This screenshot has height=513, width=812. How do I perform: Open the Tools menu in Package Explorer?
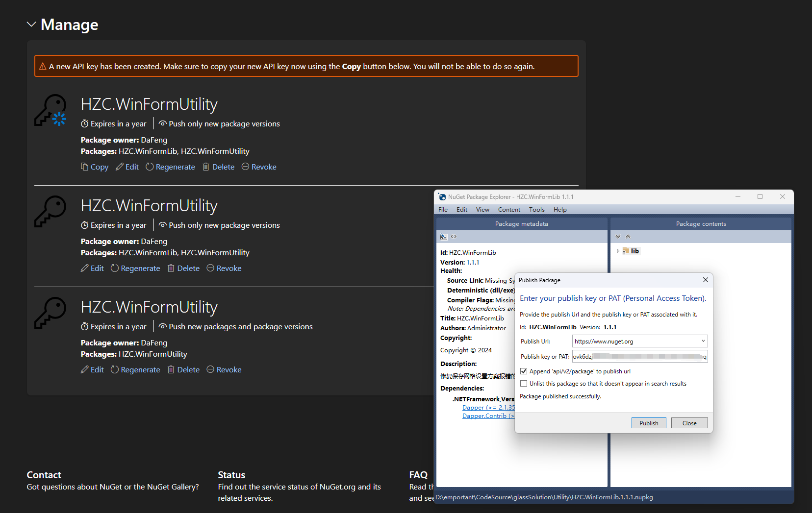pos(537,210)
